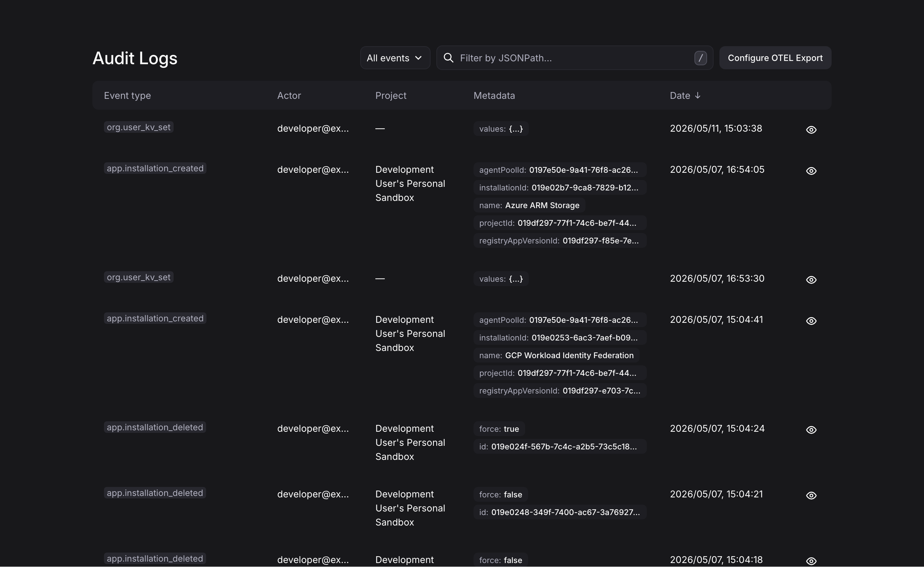Click the search magnifier icon
This screenshot has width=924, height=567.
click(x=448, y=58)
